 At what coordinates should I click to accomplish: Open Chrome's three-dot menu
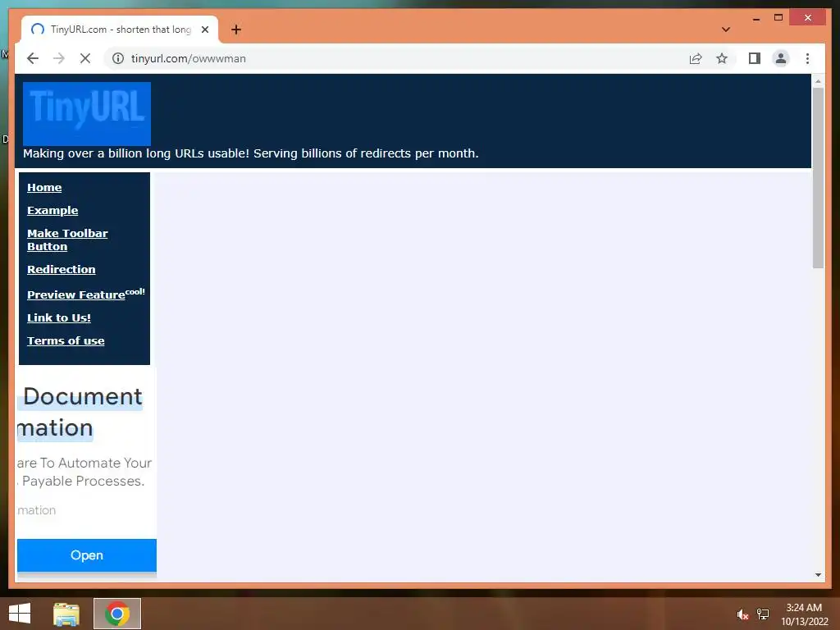pos(807,58)
